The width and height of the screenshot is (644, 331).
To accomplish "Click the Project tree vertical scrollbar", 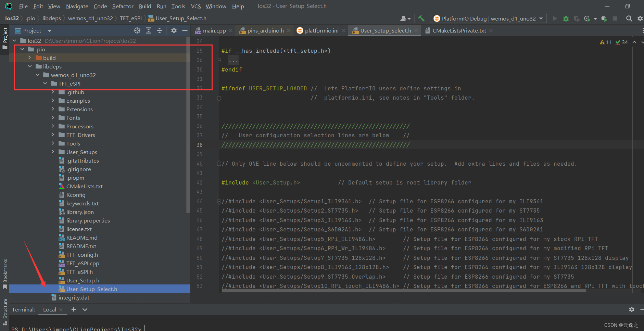I will click(188, 125).
